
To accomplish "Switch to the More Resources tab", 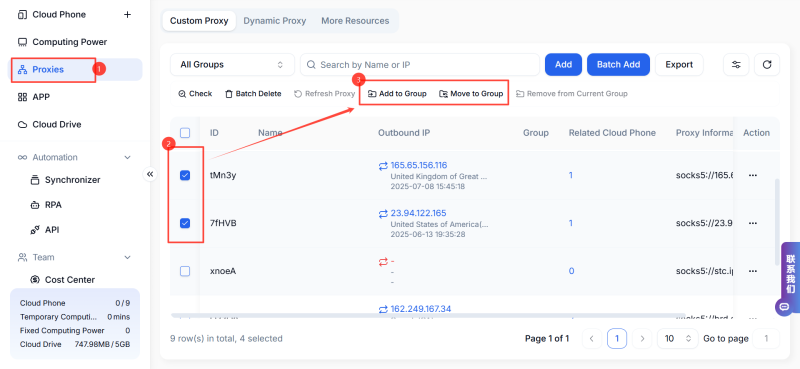I will (x=355, y=21).
